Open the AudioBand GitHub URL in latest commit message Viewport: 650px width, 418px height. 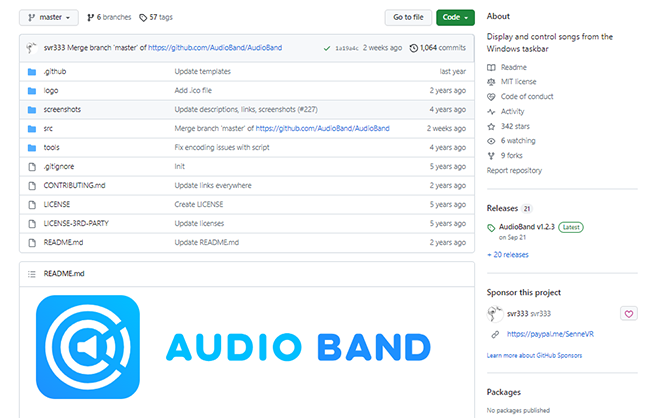[x=215, y=48]
